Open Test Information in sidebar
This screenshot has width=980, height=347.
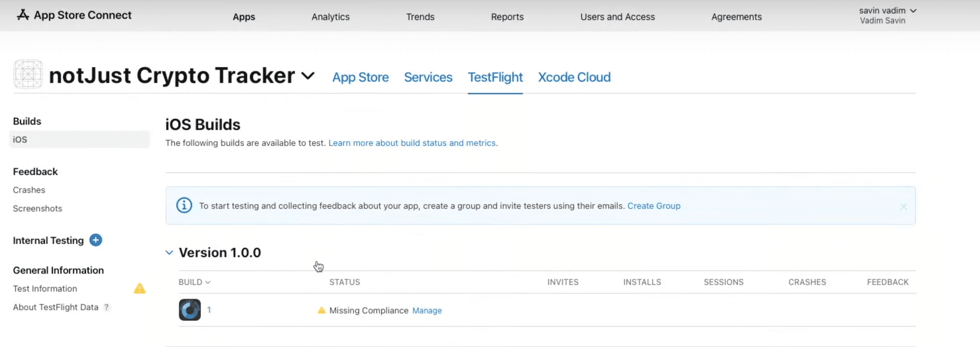click(x=45, y=289)
